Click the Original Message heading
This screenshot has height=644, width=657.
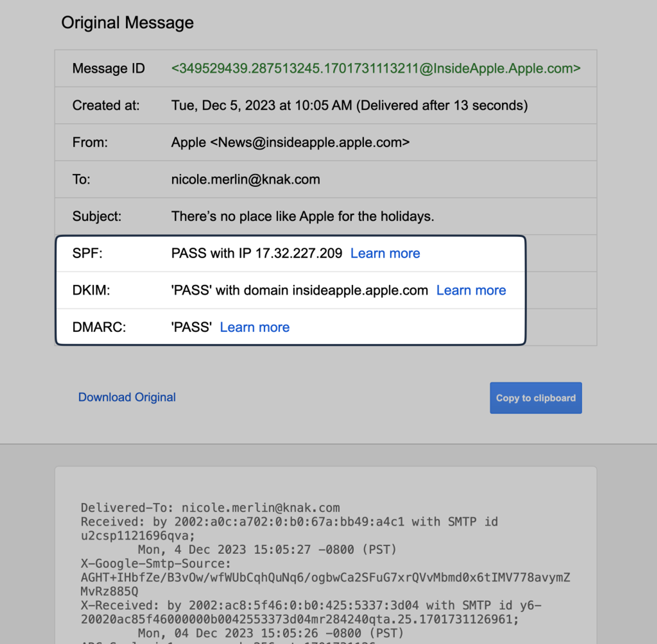(127, 23)
